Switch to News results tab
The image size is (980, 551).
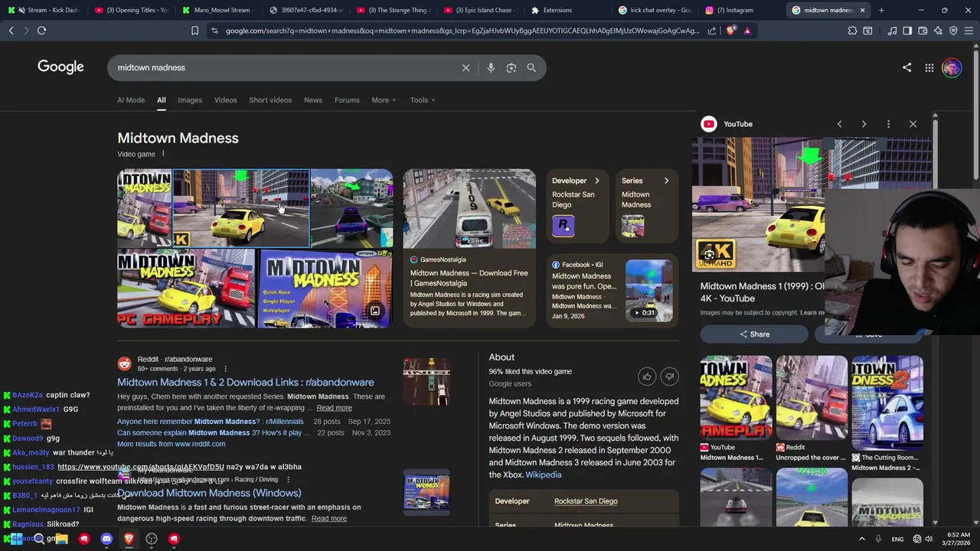[x=313, y=100]
